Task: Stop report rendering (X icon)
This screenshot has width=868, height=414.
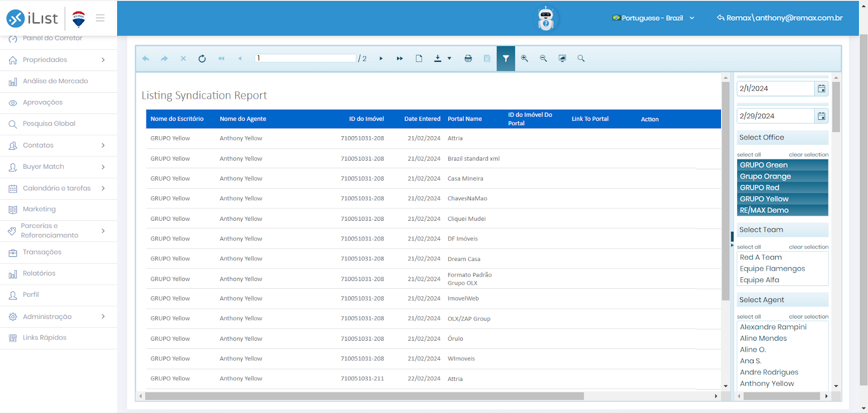Action: tap(183, 59)
